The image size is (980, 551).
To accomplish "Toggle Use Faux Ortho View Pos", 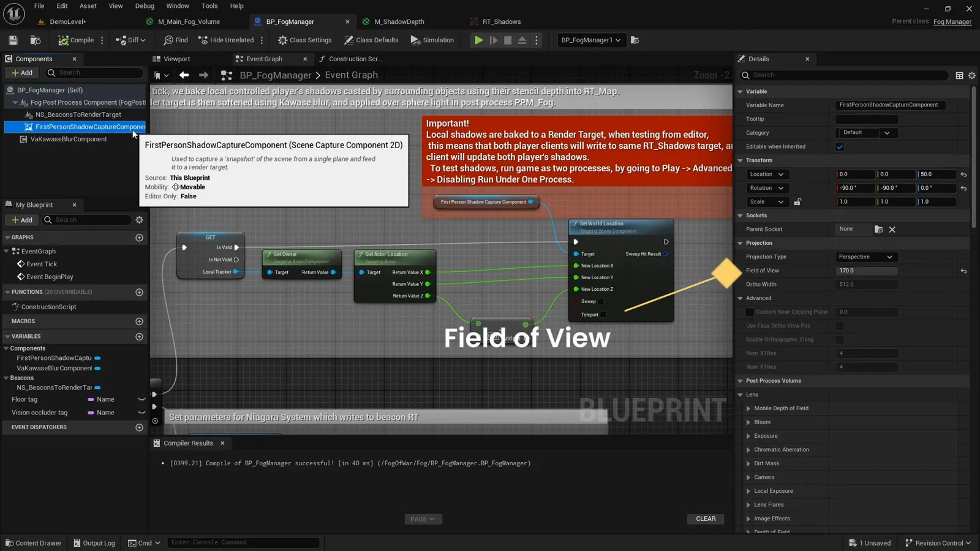I will pos(840,326).
